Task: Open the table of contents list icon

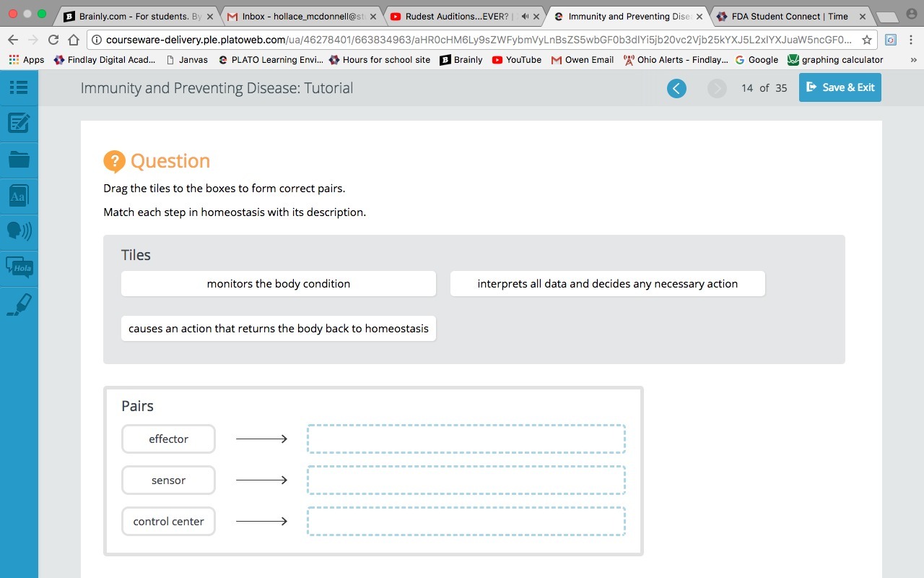Action: coord(19,87)
